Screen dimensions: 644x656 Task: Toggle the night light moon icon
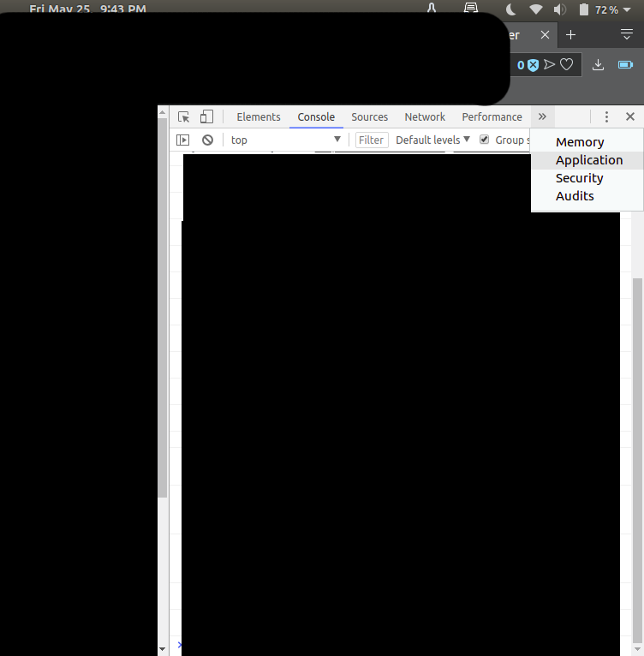[x=511, y=9]
